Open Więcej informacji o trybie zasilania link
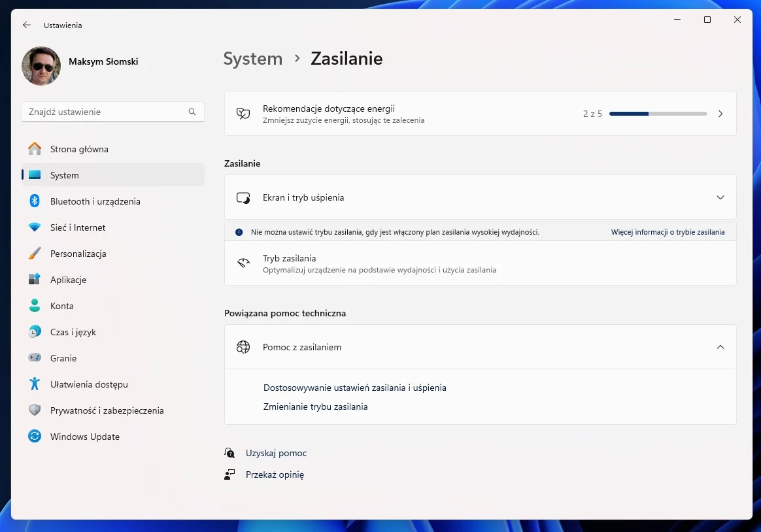This screenshot has width=761, height=532. pos(668,231)
